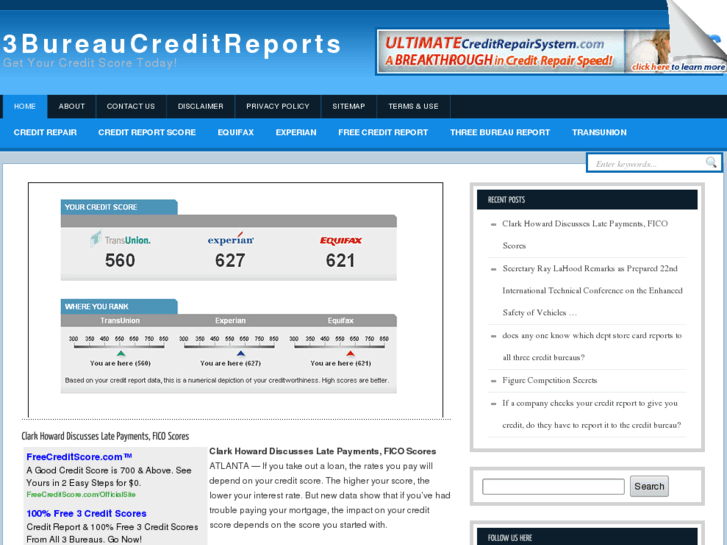
Task: Select the Experian category
Action: (296, 132)
